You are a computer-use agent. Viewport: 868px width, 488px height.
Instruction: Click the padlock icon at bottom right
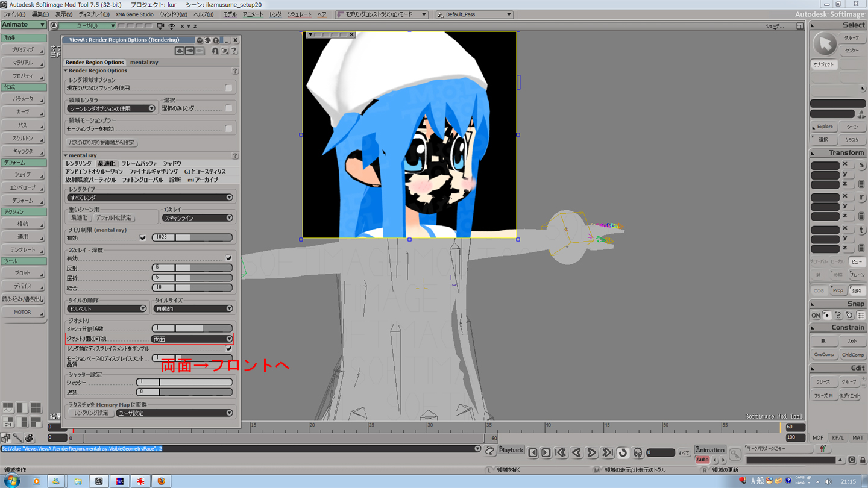click(863, 460)
